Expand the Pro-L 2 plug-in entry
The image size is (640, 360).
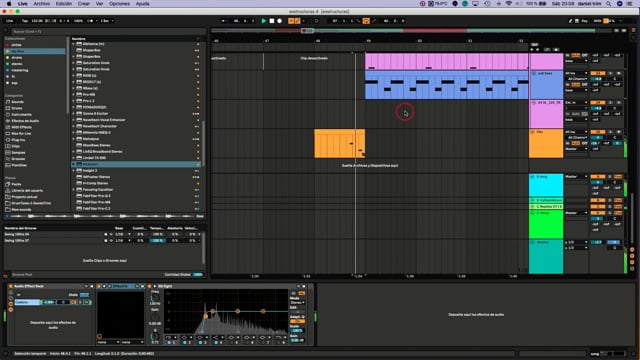(x=73, y=101)
